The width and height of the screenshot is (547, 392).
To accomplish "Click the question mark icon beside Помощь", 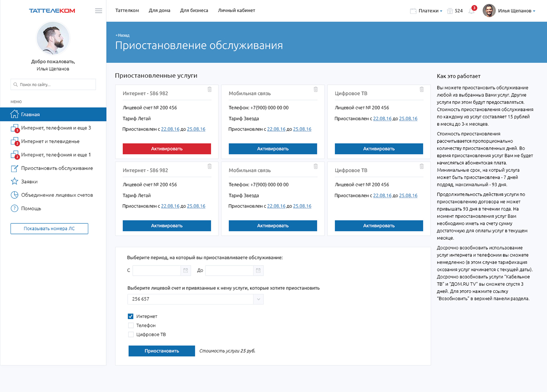I will [x=14, y=208].
